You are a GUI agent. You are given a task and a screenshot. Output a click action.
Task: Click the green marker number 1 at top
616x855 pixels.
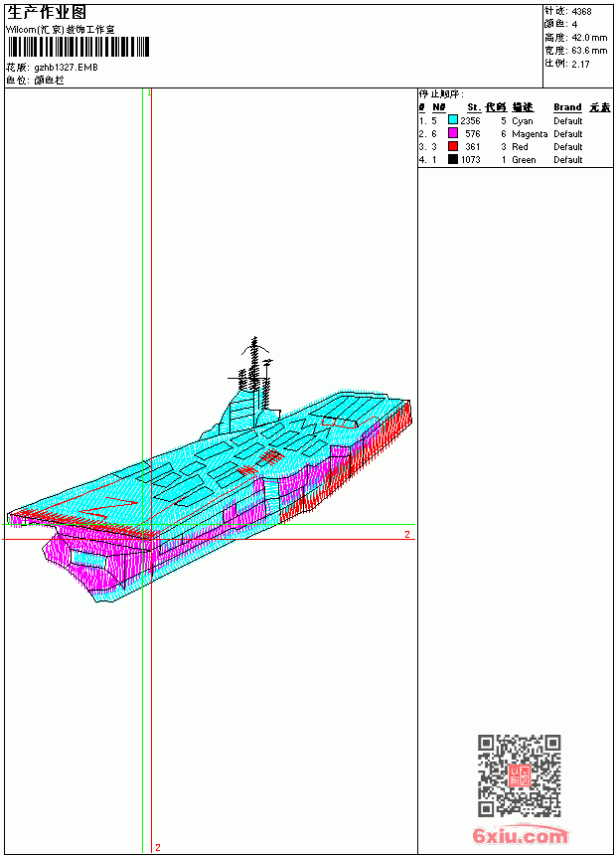149,93
